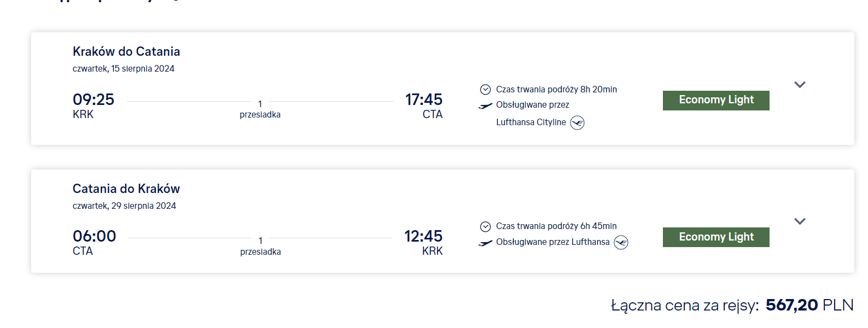
Task: Click the Catania do Kraków heading
Action: [126, 189]
